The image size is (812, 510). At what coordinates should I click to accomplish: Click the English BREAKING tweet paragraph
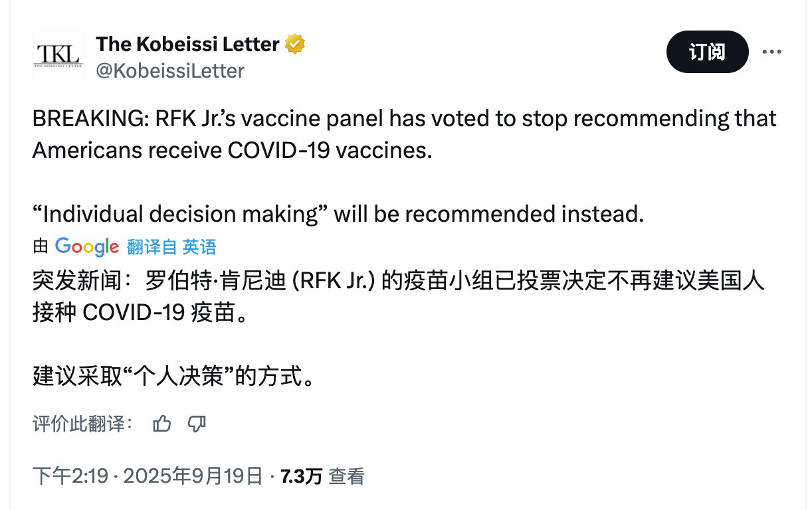404,134
